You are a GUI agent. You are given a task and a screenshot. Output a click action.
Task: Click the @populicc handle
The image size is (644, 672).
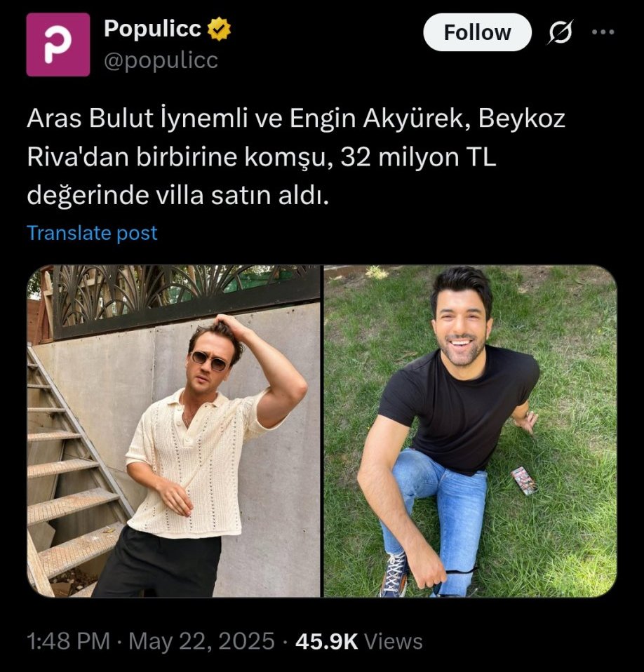pyautogui.click(x=161, y=60)
